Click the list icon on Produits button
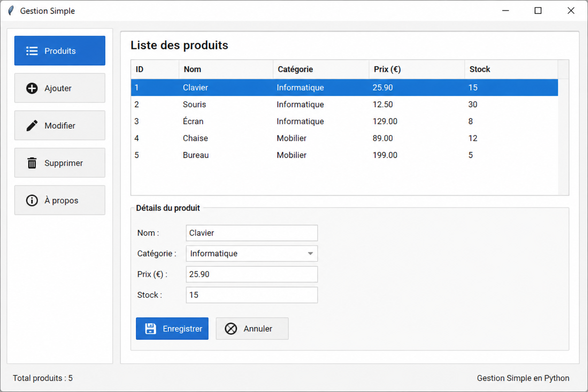 click(x=32, y=51)
